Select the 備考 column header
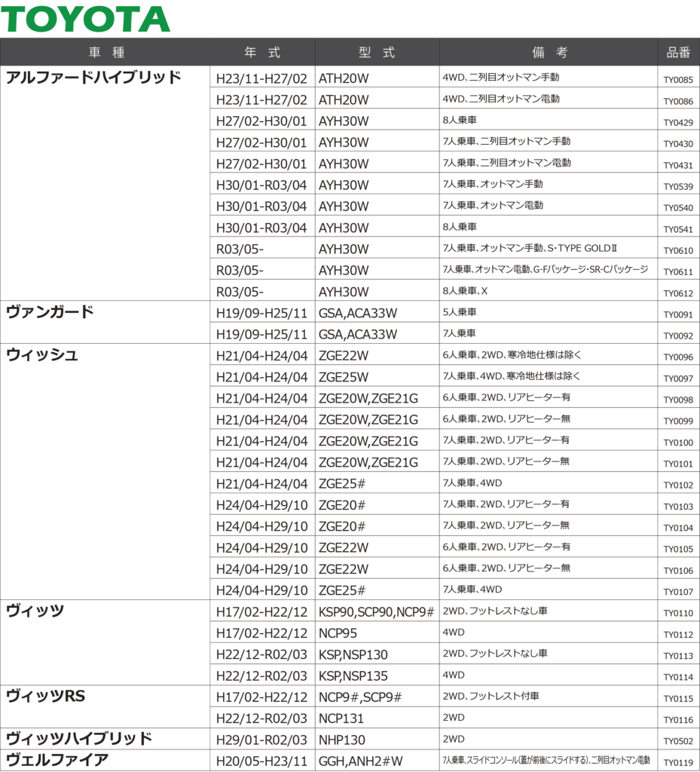This screenshot has height=772, width=700. (549, 52)
